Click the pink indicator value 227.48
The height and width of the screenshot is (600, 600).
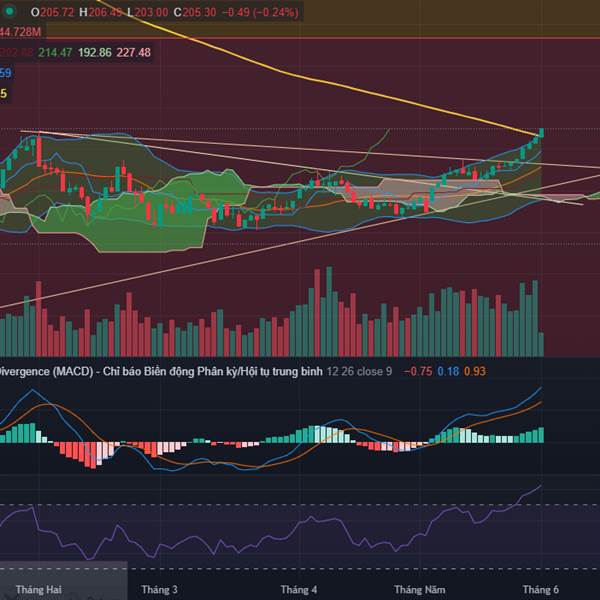[134, 52]
